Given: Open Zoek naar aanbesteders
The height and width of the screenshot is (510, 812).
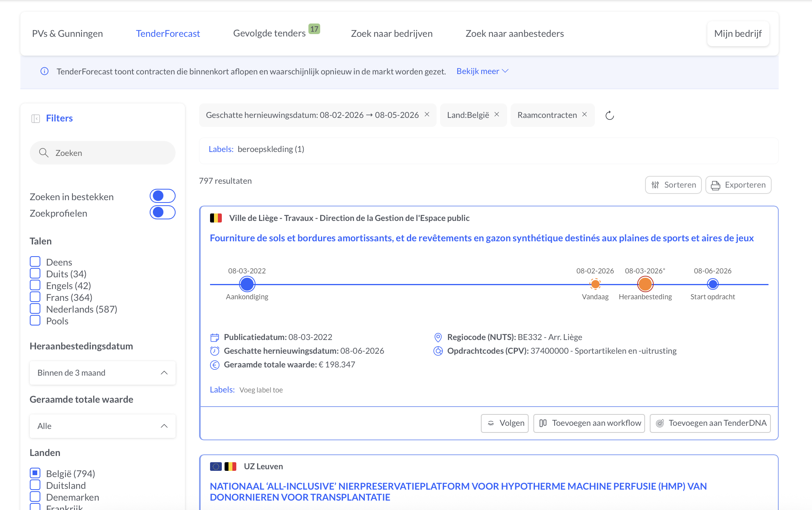Looking at the screenshot, I should pos(515,33).
